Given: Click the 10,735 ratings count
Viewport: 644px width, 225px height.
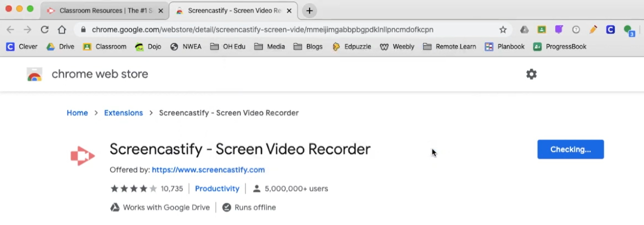Looking at the screenshot, I should click(x=172, y=188).
